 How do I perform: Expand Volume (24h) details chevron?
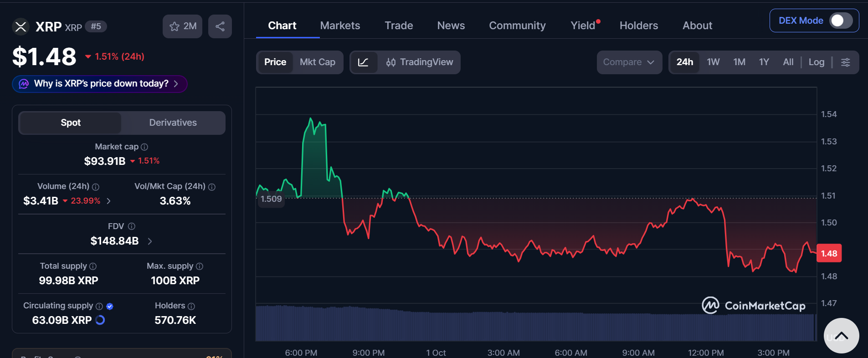pyautogui.click(x=108, y=201)
